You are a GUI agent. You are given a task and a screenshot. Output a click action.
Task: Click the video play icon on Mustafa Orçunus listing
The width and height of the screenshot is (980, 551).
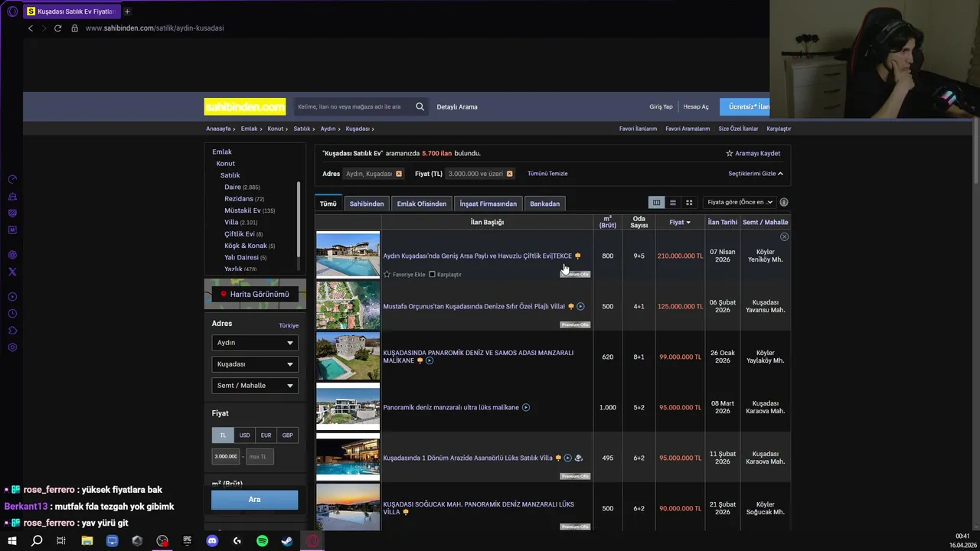click(x=580, y=306)
